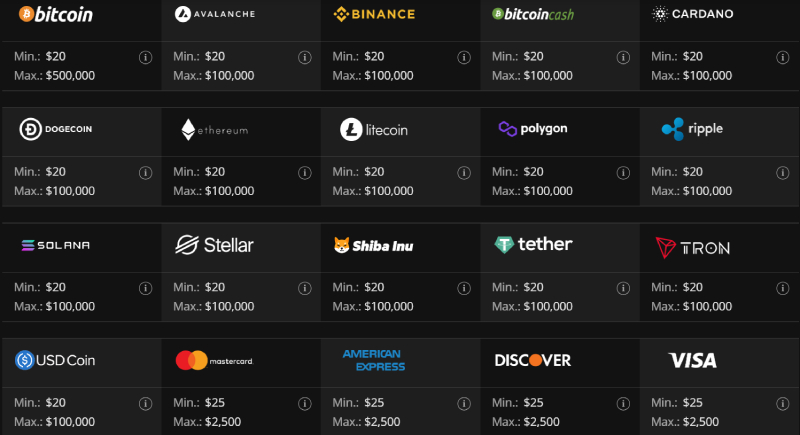Image resolution: width=800 pixels, height=435 pixels.
Task: Pick the Ethereum logo
Action: [215, 130]
